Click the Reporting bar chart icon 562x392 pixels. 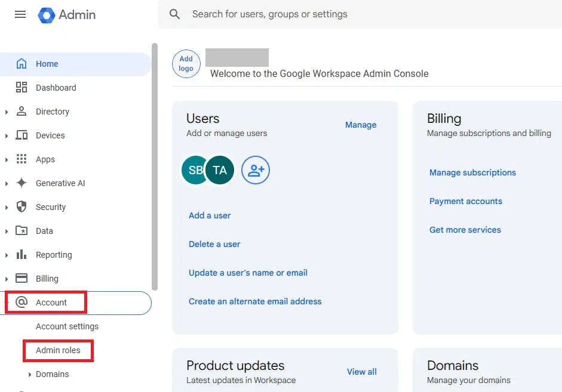tap(22, 255)
